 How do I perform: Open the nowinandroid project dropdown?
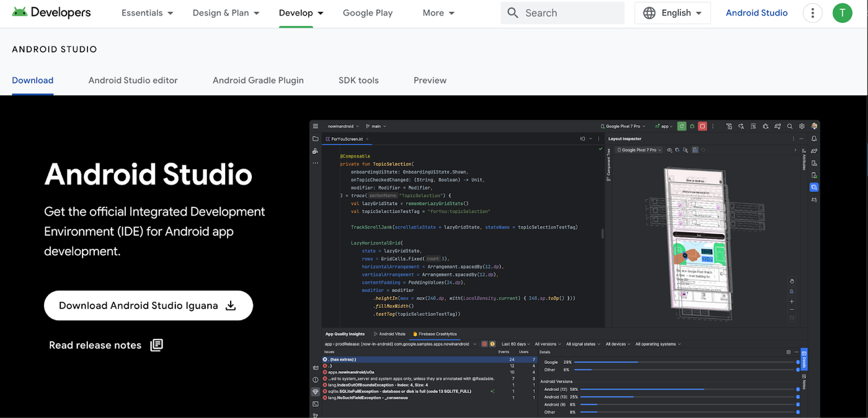tap(343, 126)
